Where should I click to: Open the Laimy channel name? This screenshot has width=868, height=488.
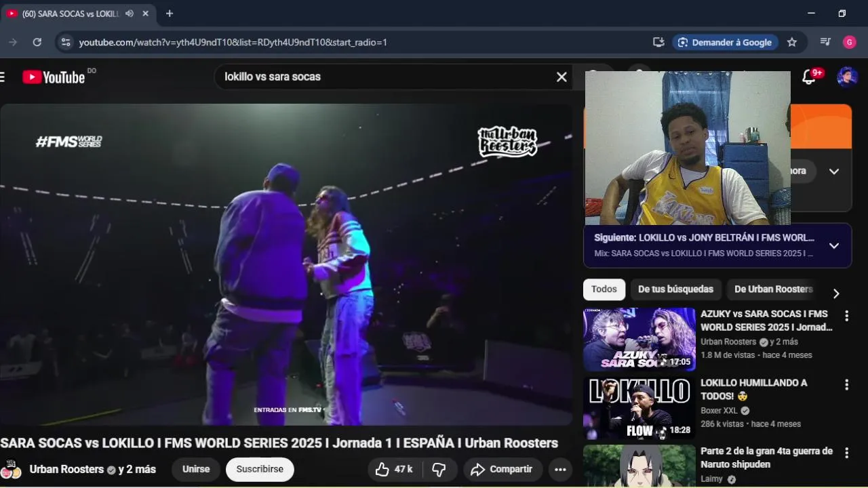click(x=711, y=479)
